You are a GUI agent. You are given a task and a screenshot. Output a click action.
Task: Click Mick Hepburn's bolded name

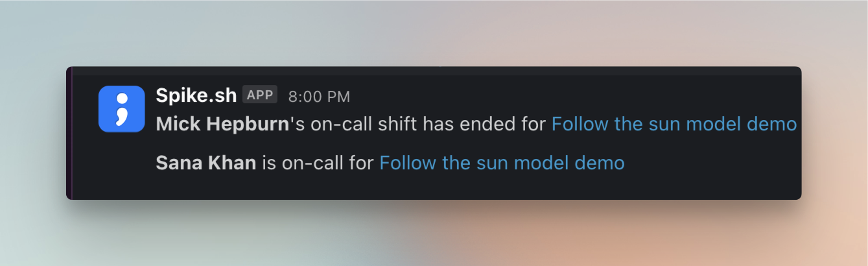222,124
